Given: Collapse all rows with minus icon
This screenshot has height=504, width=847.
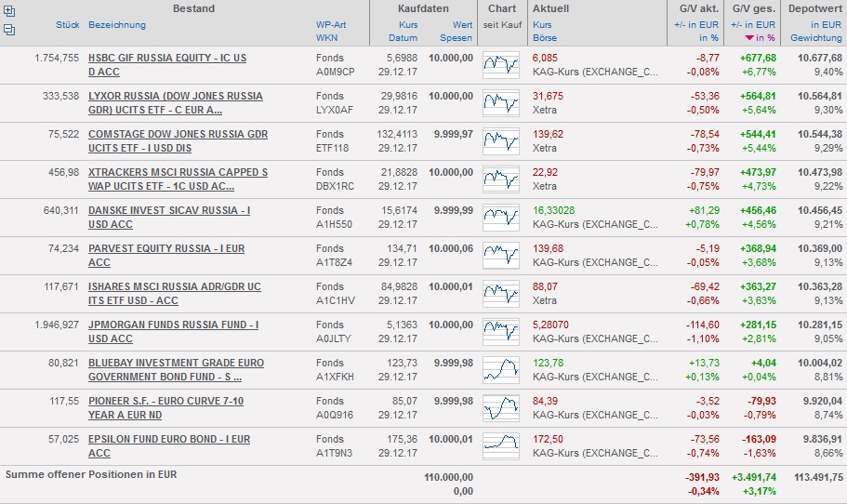Looking at the screenshot, I should coord(9,30).
